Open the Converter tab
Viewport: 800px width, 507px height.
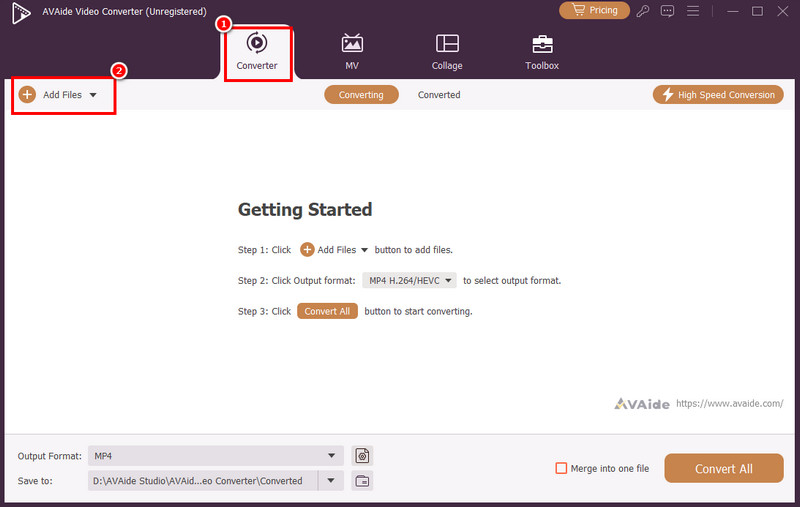click(x=257, y=53)
